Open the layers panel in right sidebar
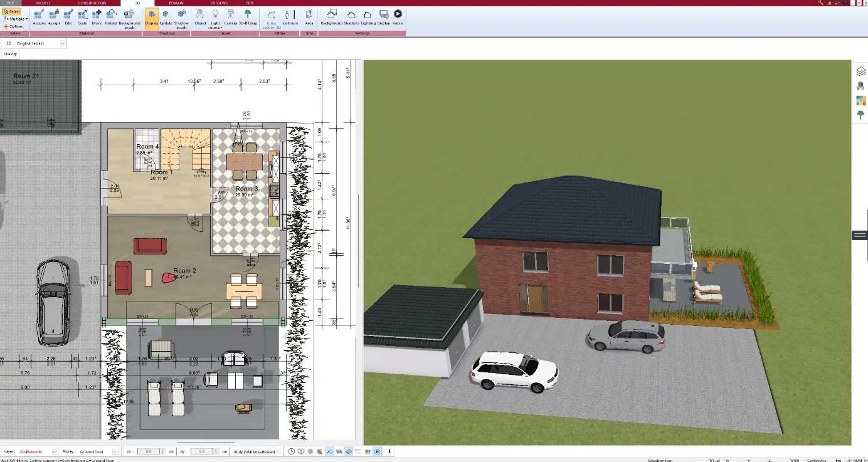 click(860, 71)
